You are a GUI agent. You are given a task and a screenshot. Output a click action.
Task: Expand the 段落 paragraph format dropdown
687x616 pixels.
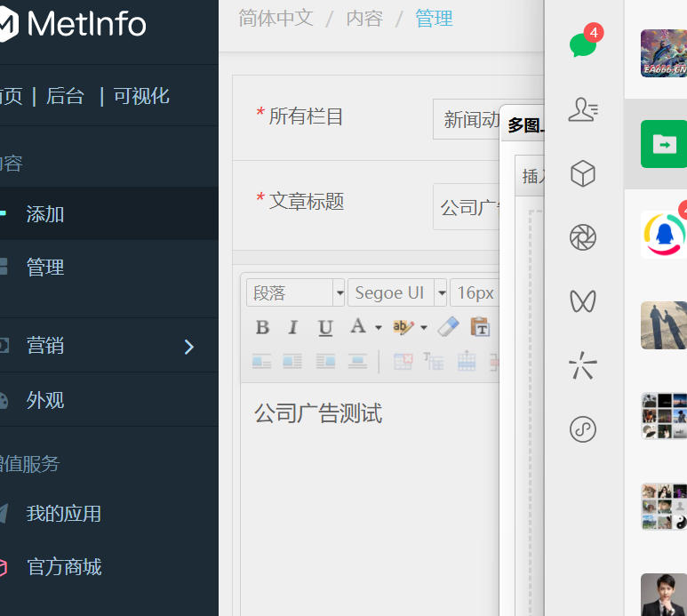[x=339, y=292]
